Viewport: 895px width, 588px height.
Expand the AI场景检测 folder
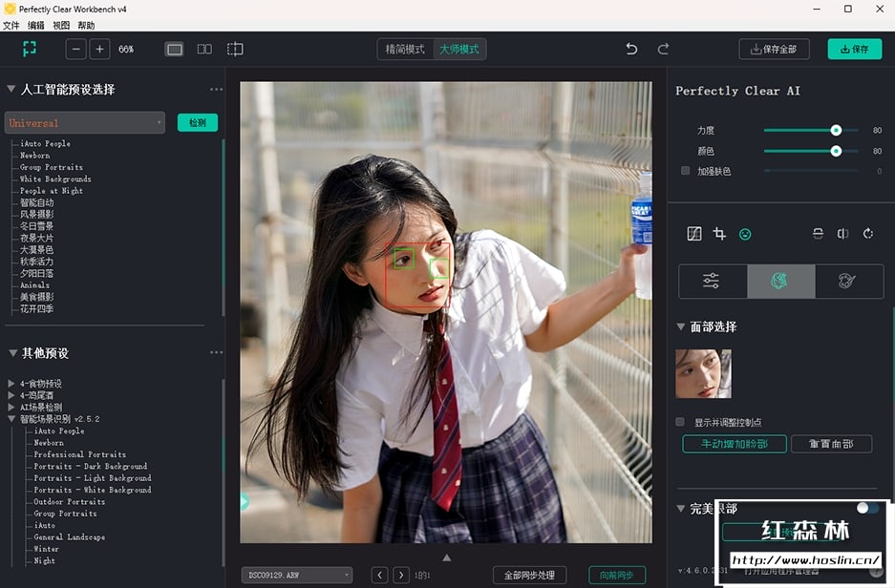coord(11,407)
